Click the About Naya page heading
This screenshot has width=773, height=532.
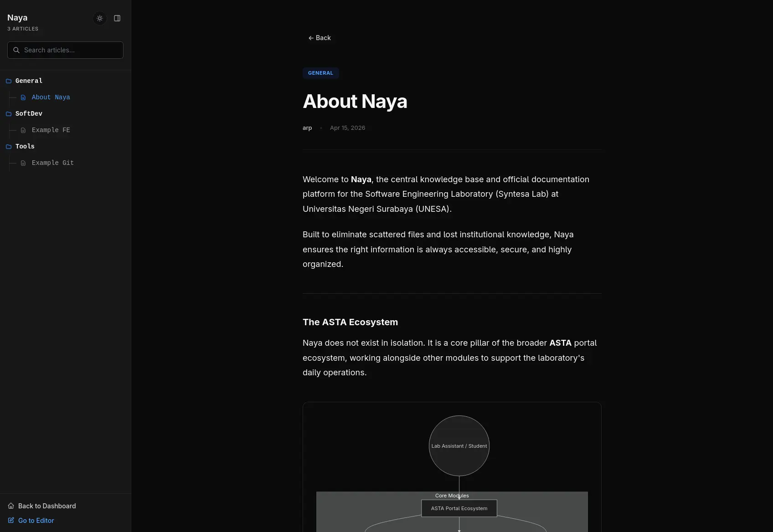tap(355, 101)
